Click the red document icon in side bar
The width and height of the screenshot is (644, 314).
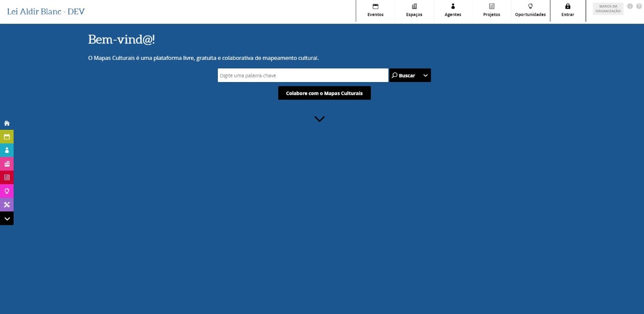click(x=7, y=178)
